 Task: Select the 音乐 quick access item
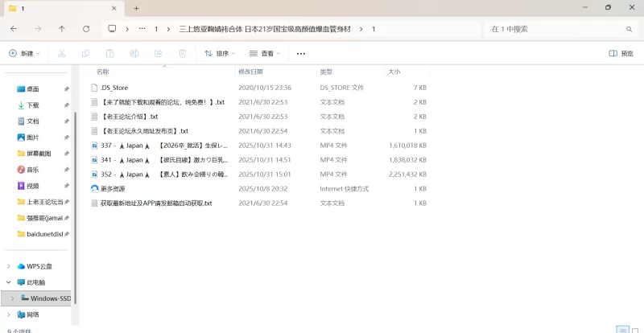[x=33, y=170]
